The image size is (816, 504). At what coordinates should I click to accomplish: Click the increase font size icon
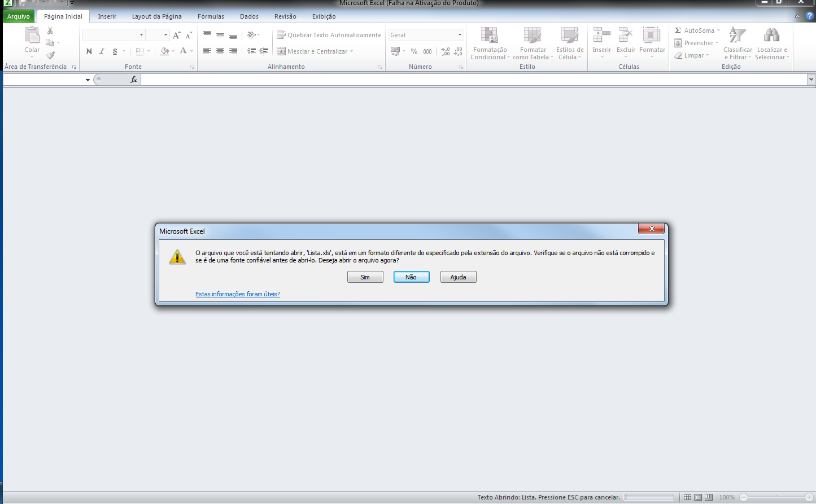point(177,36)
